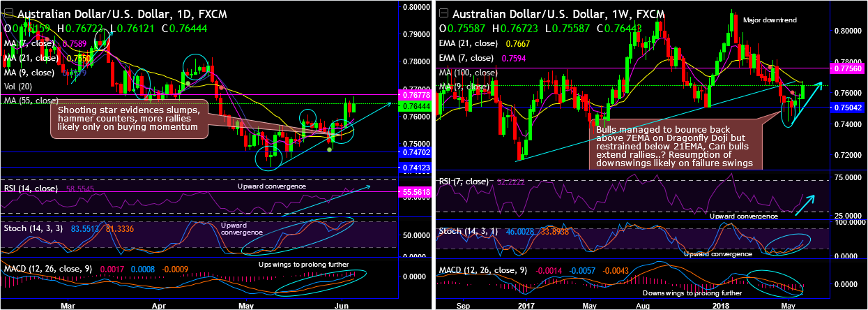The image size is (868, 310).
Task: Click the 'Apr' date on the time axis
Action: click(160, 304)
